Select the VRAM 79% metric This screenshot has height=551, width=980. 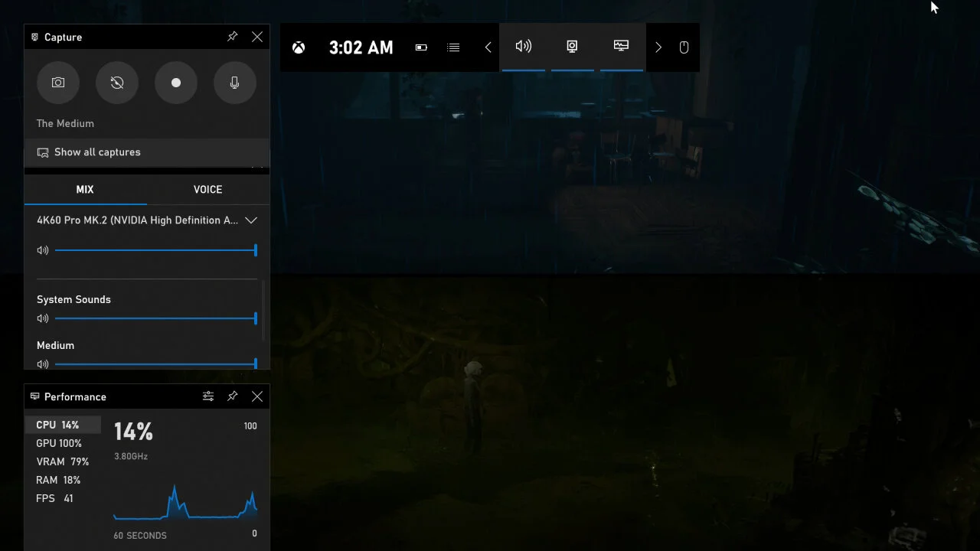pos(63,461)
